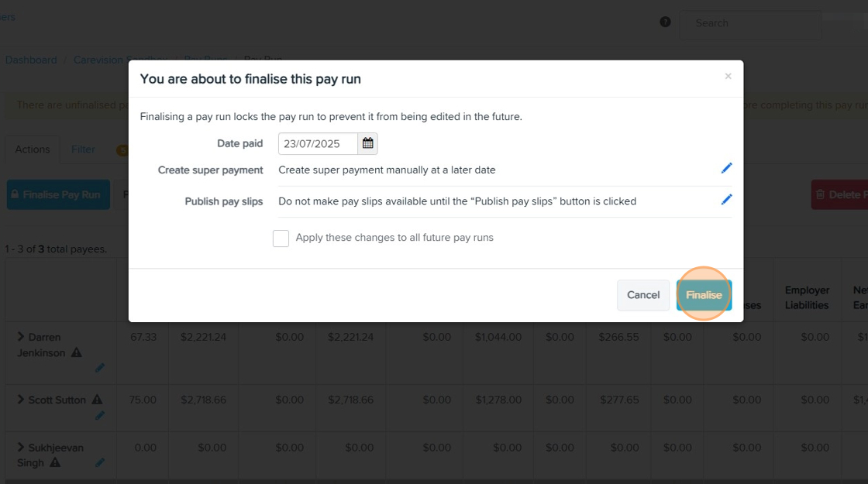Click edit pencil under Scott Sutton
Image resolution: width=868 pixels, height=484 pixels.
pos(100,416)
